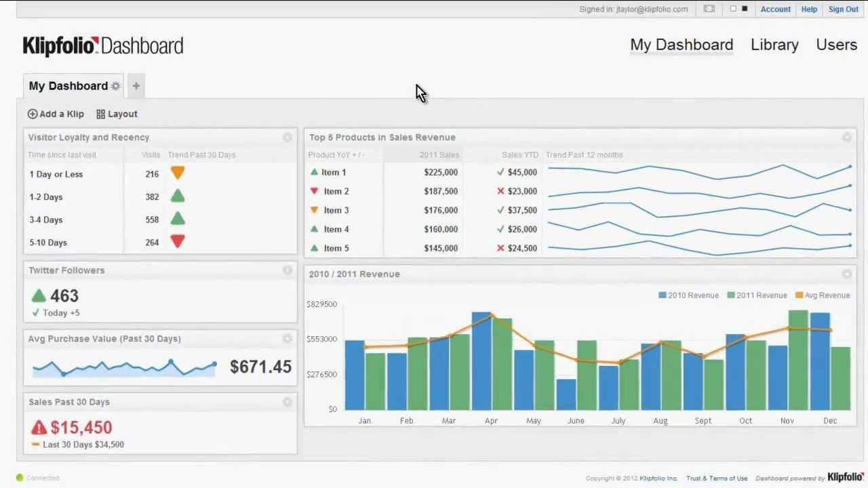Open the Users page

coord(836,45)
